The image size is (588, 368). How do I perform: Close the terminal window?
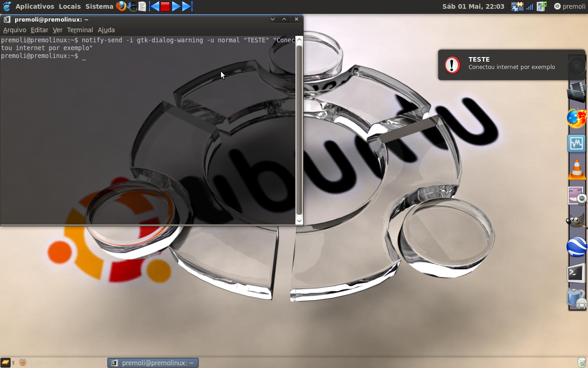[x=296, y=19]
